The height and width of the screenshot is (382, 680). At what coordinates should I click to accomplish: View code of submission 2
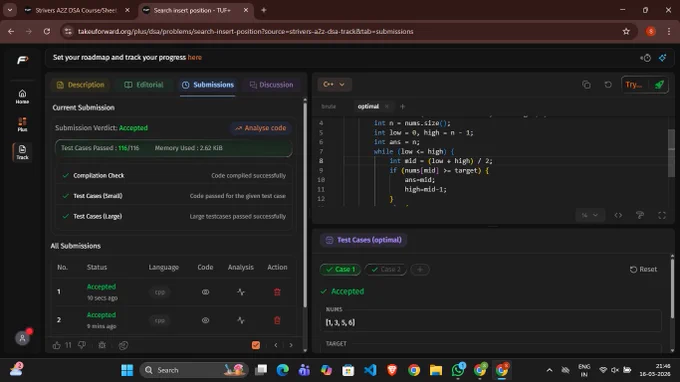(x=206, y=320)
